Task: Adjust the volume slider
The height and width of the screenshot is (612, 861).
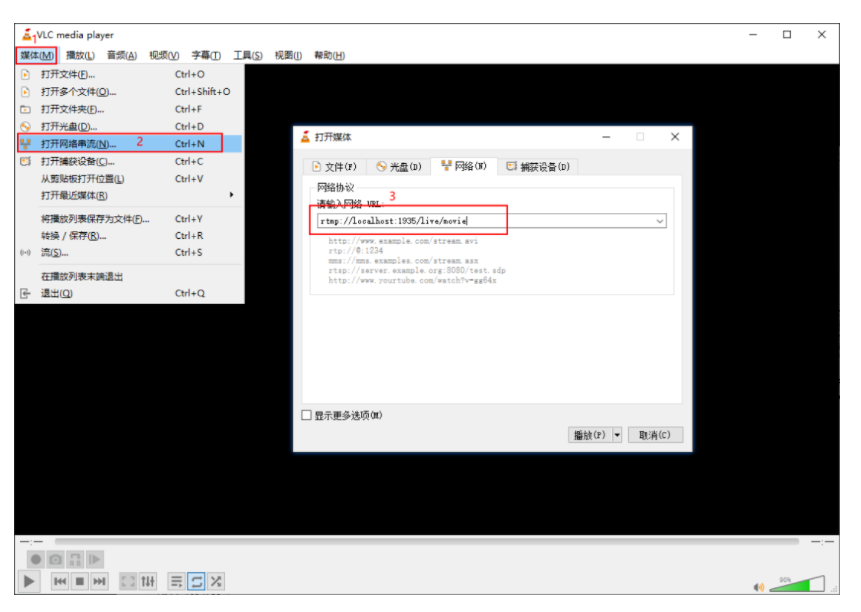Action: [797, 583]
